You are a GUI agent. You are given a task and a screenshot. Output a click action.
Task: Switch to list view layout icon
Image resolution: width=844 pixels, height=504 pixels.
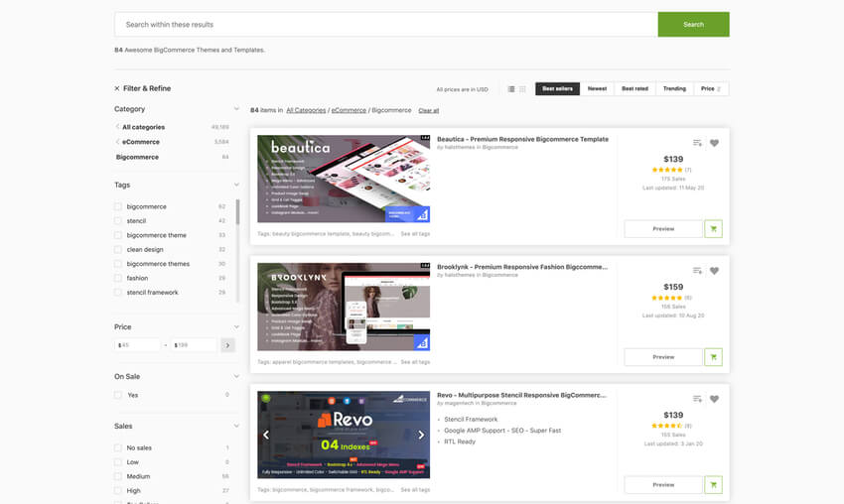pyautogui.click(x=511, y=89)
